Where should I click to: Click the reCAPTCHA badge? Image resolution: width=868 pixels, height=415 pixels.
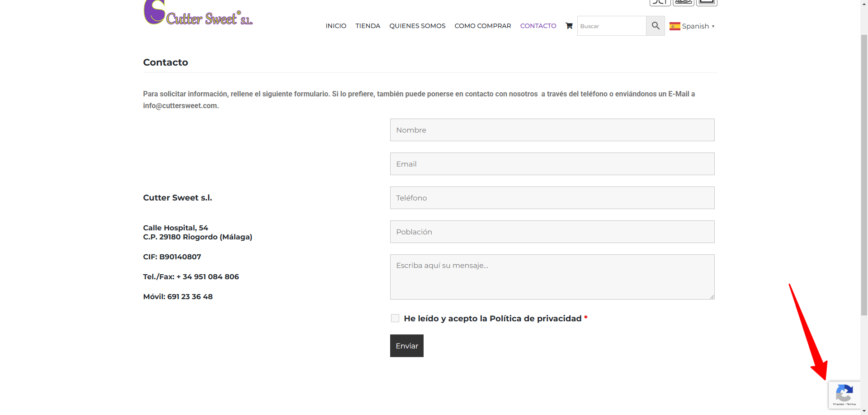coord(844,395)
